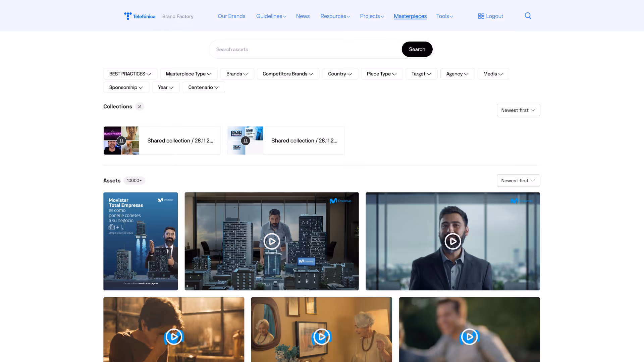Click the black Search button
Screen dimensions: 644x362
coord(417,49)
